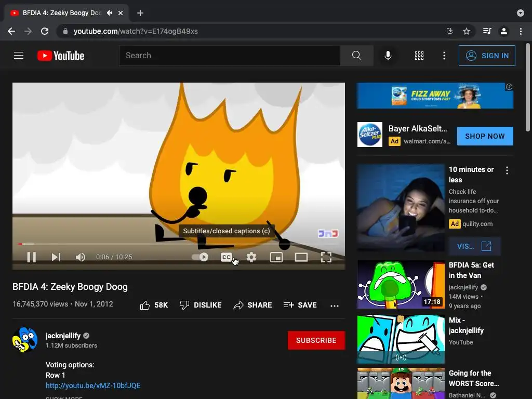Open the youtu.be/vMZ-10bfJQE link

click(x=93, y=385)
